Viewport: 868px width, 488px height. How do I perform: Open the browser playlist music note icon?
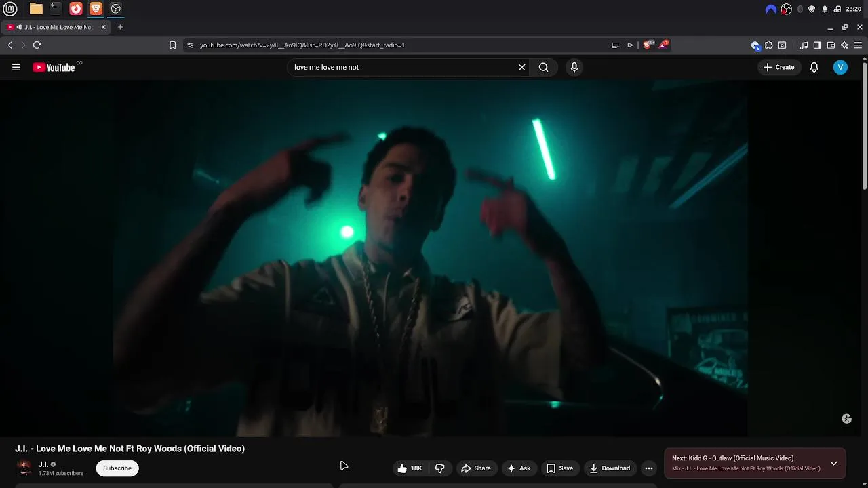(x=804, y=45)
